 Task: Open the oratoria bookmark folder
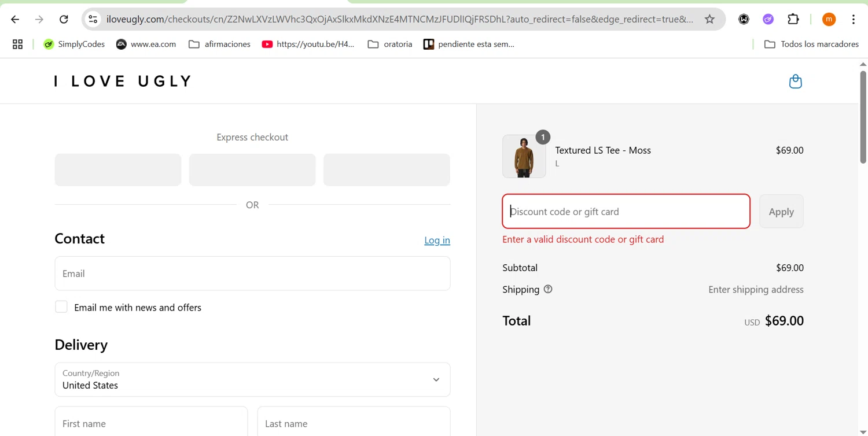click(x=390, y=44)
